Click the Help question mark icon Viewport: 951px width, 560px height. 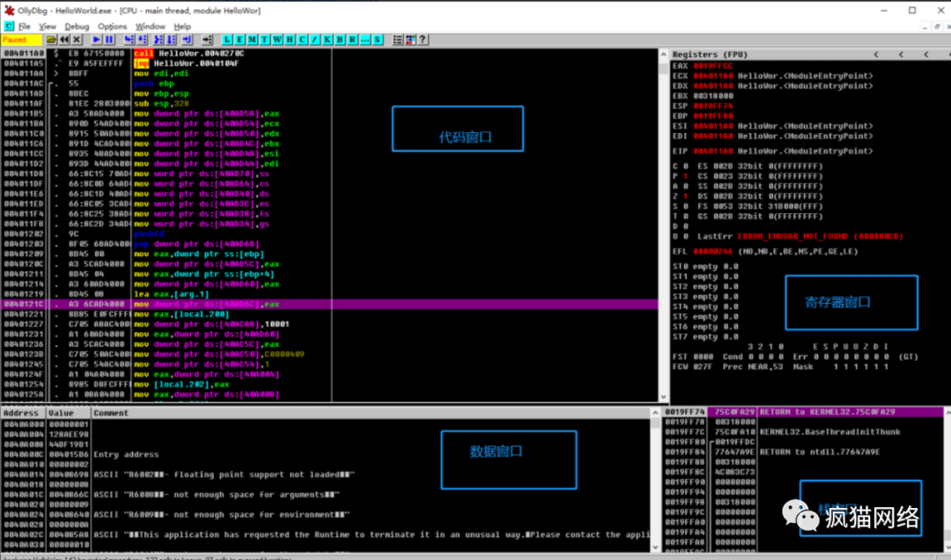pyautogui.click(x=423, y=40)
